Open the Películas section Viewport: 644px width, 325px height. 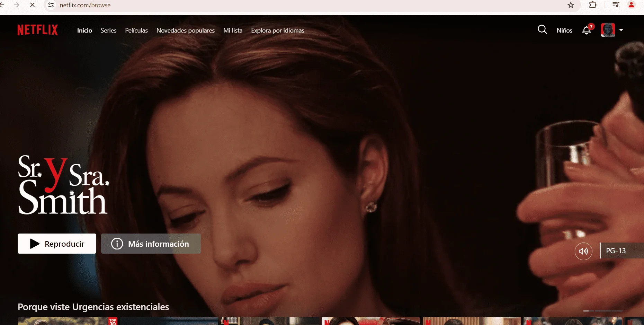pos(136,30)
